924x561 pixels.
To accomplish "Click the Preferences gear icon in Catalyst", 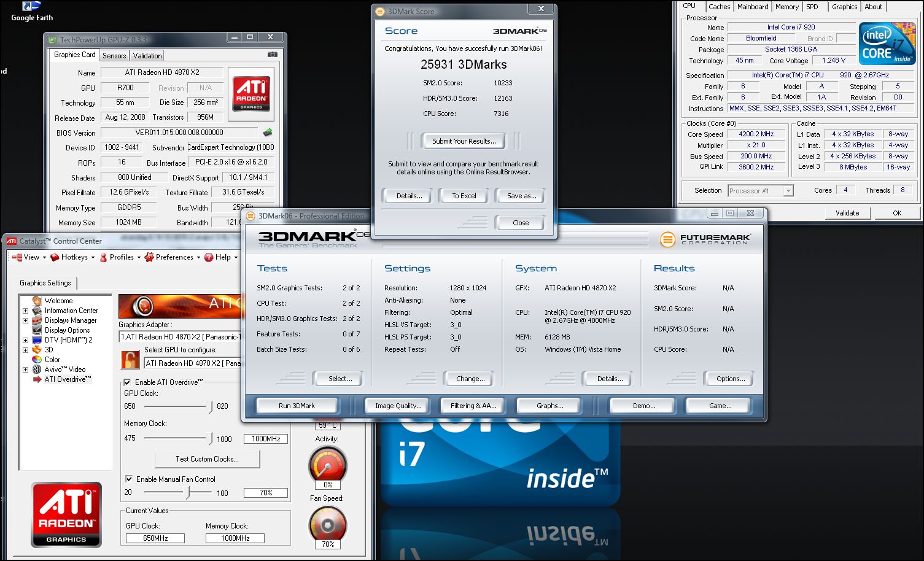I will point(149,257).
